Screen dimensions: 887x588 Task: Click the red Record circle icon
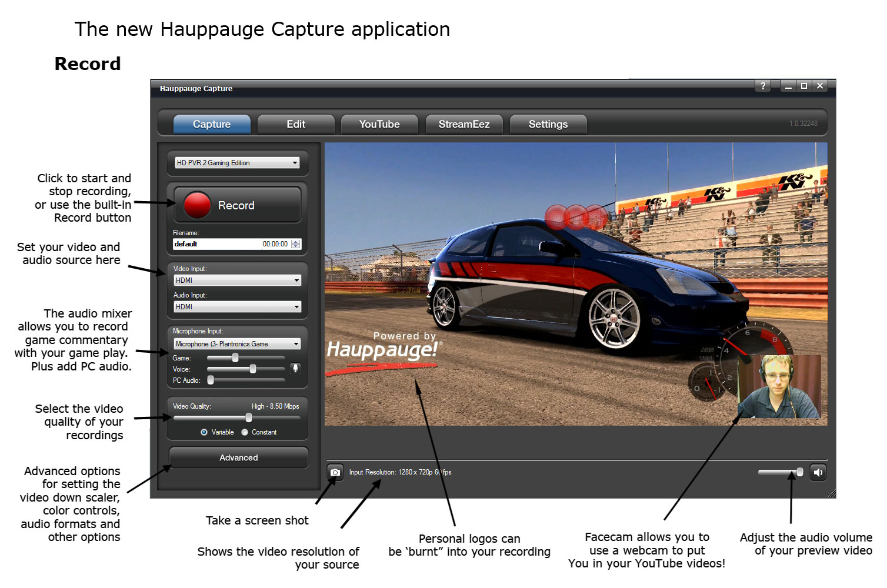tap(196, 205)
